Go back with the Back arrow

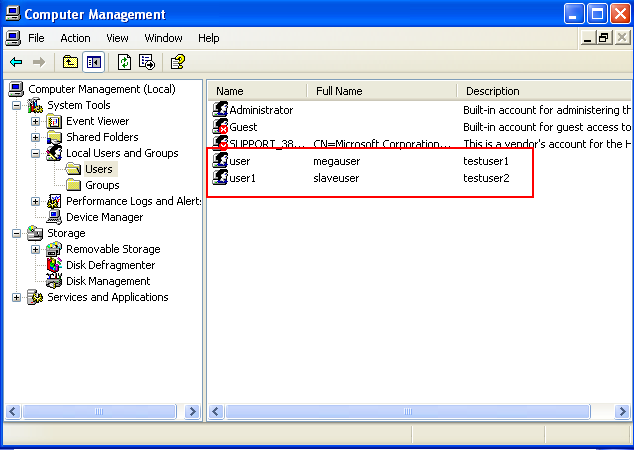pos(16,62)
